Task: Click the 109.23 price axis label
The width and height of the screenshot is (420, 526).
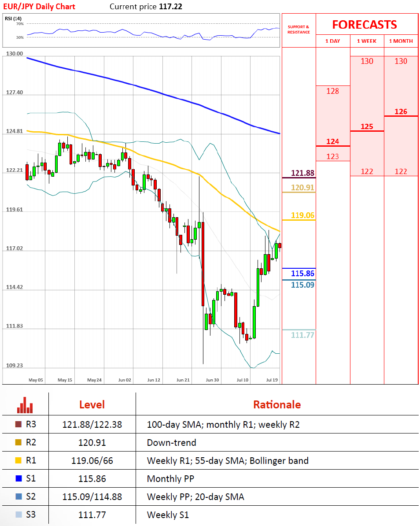Action: (x=15, y=366)
